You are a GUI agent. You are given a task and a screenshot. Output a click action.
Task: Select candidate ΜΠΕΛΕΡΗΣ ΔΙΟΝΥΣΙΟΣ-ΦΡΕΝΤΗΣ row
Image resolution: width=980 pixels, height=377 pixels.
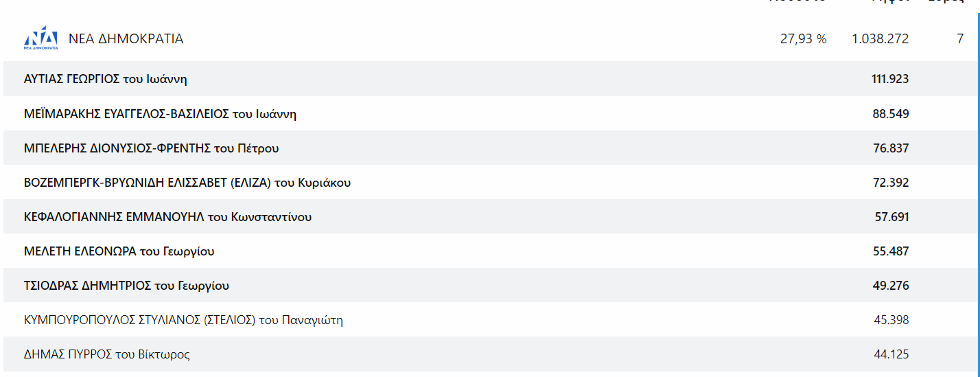[490, 148]
